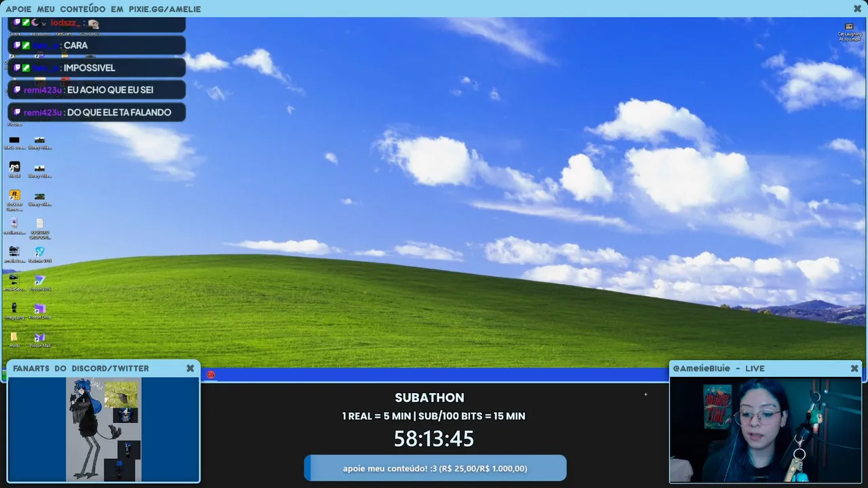Click the @AmelieBluie - LIVE title

point(718,368)
